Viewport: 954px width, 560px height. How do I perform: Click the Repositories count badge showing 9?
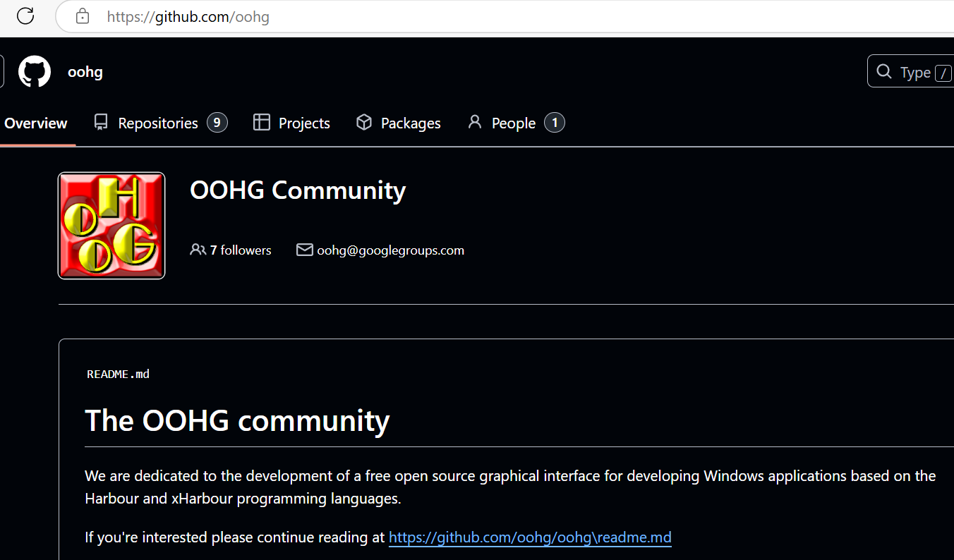(x=217, y=123)
